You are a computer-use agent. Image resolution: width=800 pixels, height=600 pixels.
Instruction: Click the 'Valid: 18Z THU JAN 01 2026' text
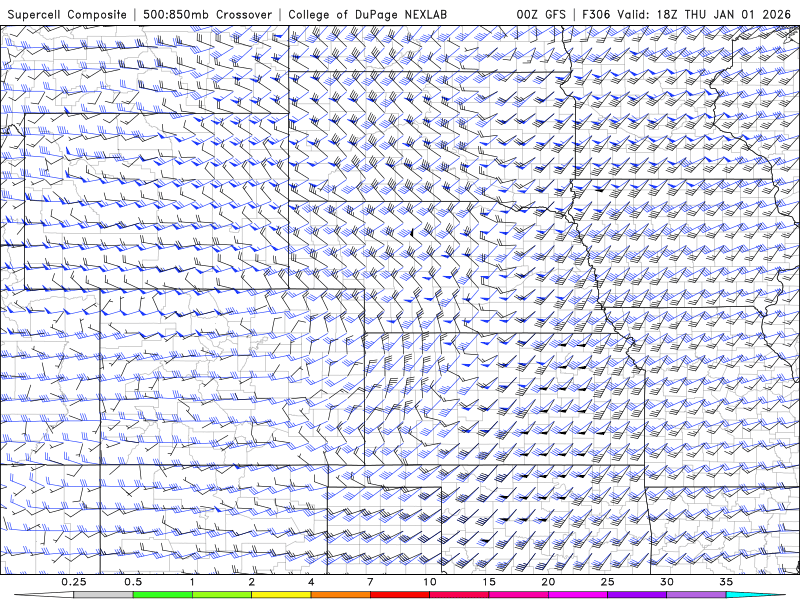[704, 14]
